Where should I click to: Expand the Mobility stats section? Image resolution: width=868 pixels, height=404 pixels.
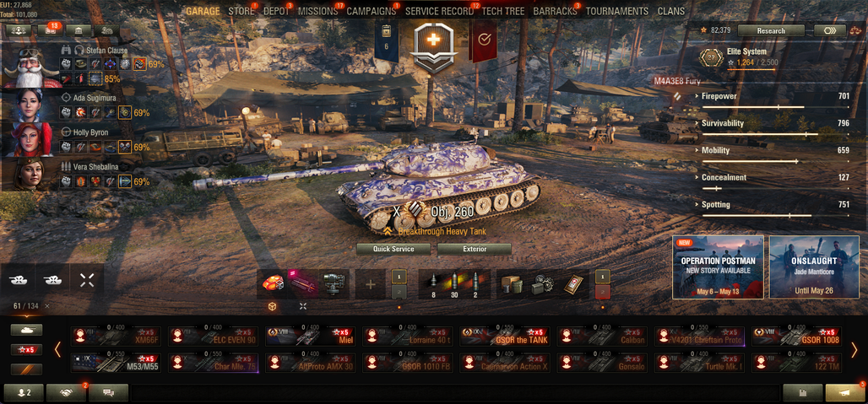coord(772,150)
